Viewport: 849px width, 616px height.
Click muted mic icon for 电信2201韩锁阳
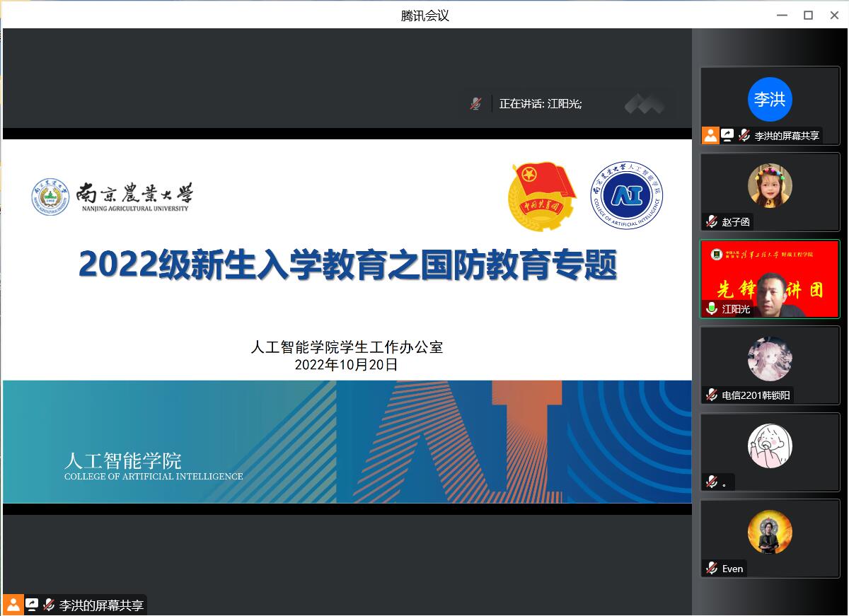[x=712, y=395]
